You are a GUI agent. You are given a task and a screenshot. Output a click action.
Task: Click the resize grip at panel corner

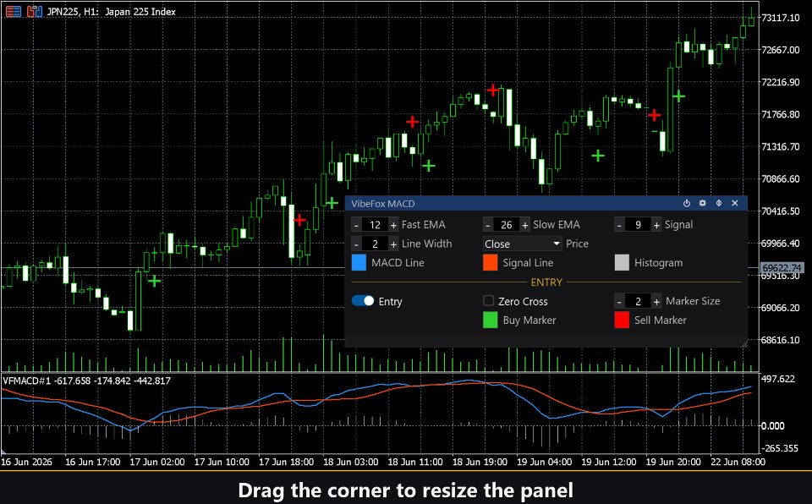coord(743,343)
